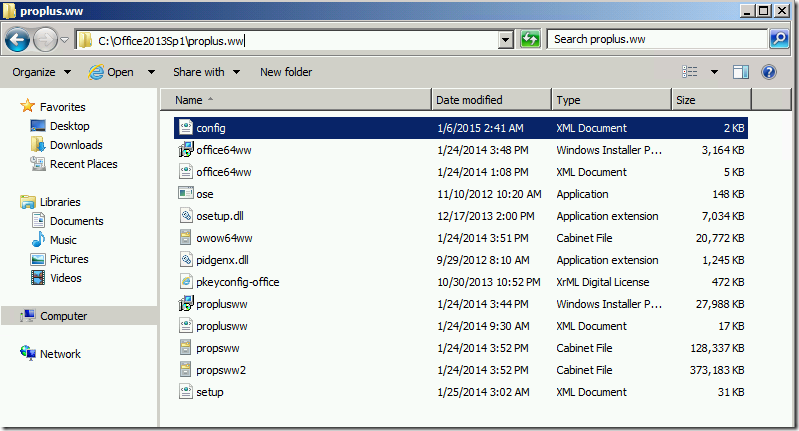Click the Forward navigation arrow

point(45,40)
